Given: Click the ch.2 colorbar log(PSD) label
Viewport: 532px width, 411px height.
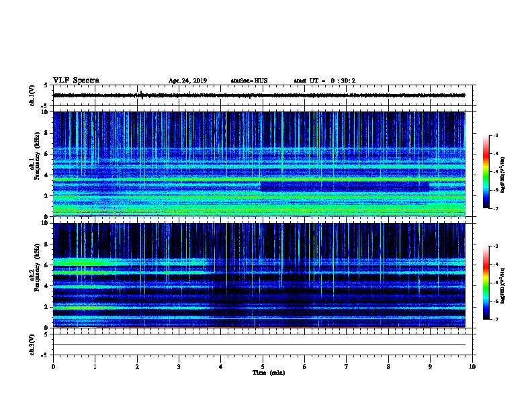Looking at the screenshot, I should click(502, 285).
